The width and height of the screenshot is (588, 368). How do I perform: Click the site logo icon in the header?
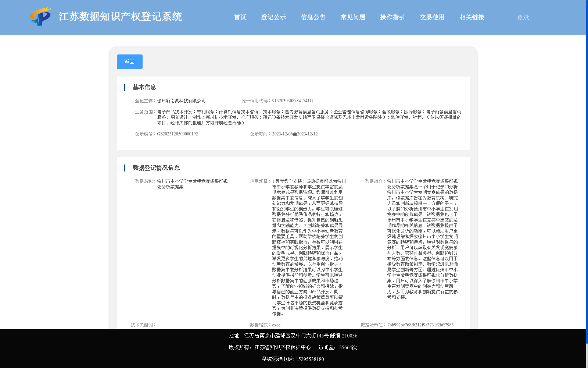pyautogui.click(x=40, y=17)
